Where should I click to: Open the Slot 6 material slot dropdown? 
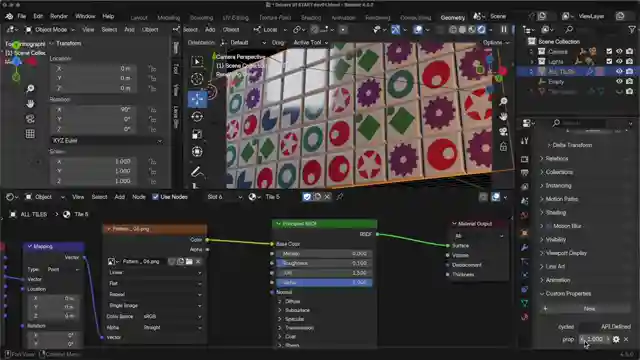(x=224, y=197)
